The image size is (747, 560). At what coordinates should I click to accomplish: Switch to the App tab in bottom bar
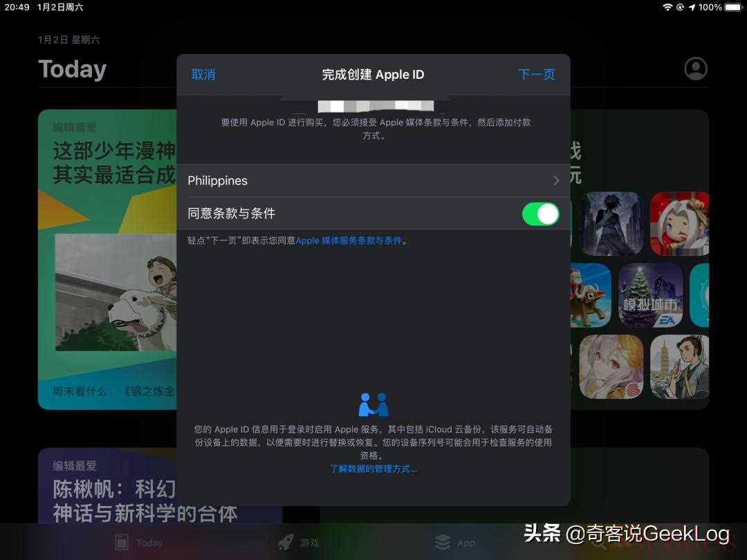(x=455, y=543)
